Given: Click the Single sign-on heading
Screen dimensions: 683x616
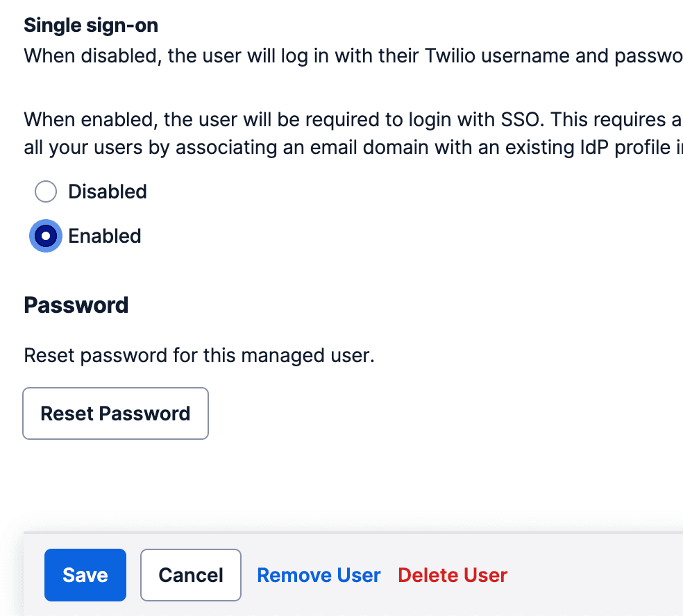Looking at the screenshot, I should 91,25.
